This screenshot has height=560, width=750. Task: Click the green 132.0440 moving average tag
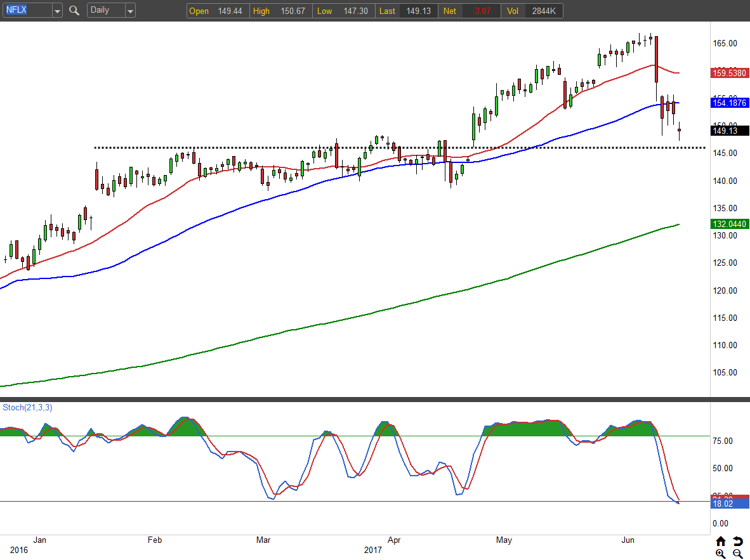730,224
